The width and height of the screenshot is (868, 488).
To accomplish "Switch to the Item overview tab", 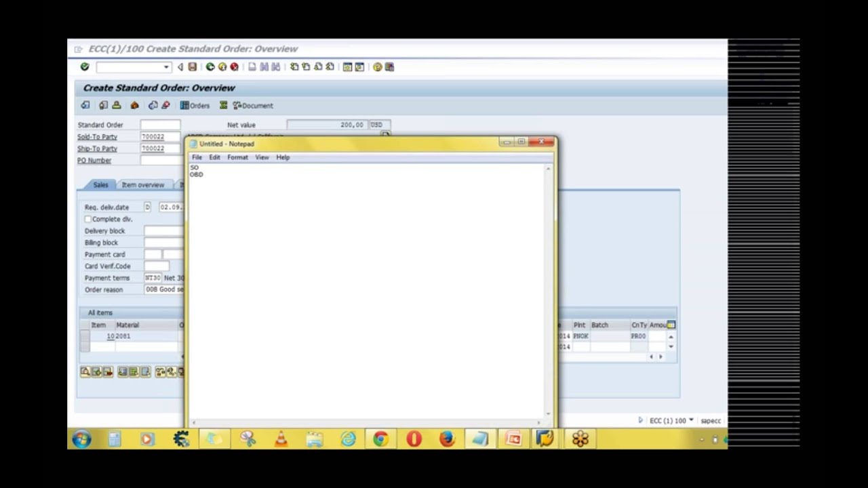I will (x=143, y=185).
